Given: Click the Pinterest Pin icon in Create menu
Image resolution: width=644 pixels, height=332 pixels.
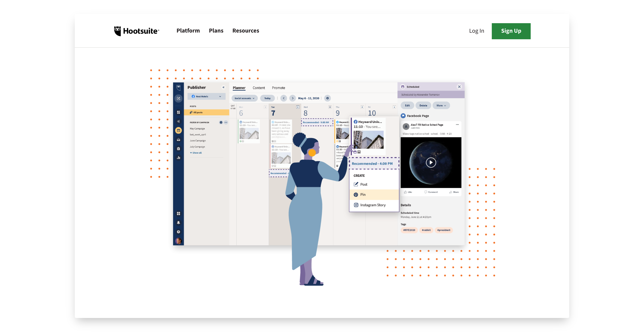Looking at the screenshot, I should click(356, 194).
